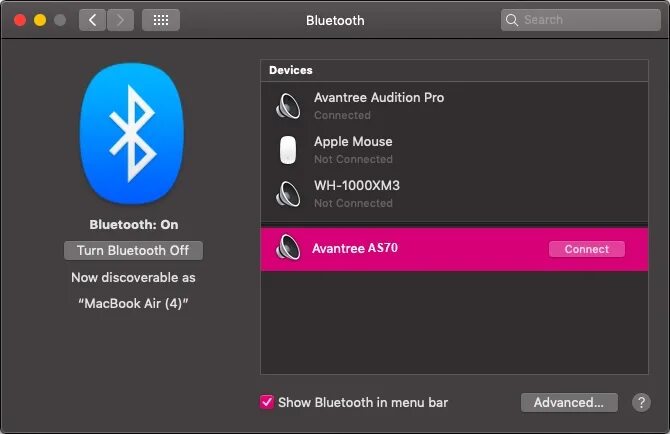
Task: Click "Connected" status under Avantree Audition Pro
Action: click(x=342, y=115)
